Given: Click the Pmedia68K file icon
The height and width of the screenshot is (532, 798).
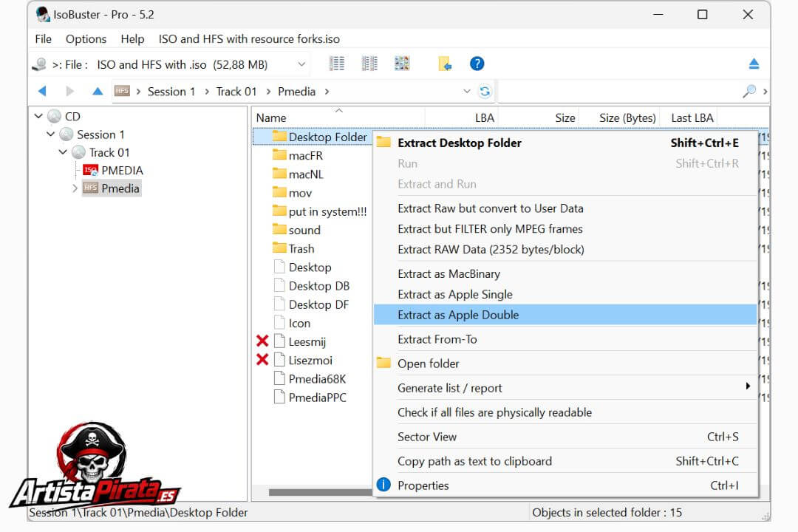Looking at the screenshot, I should pos(279,378).
